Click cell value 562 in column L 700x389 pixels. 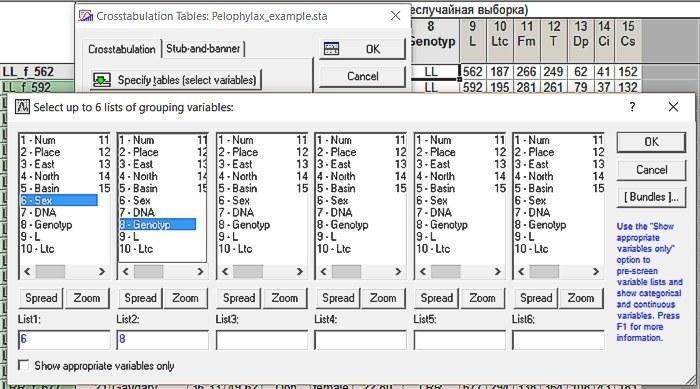(x=473, y=72)
